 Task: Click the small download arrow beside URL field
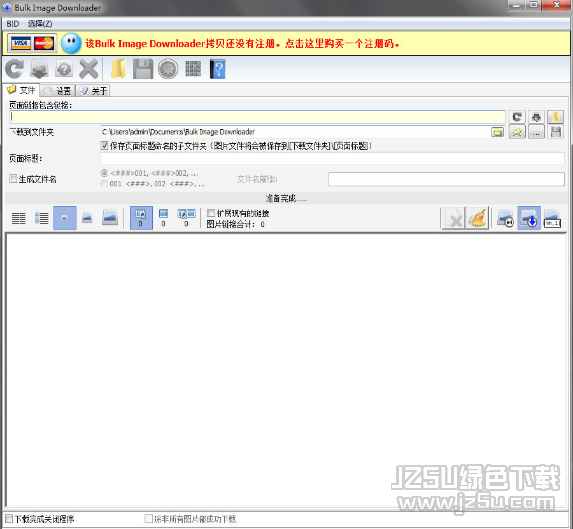pos(536,117)
